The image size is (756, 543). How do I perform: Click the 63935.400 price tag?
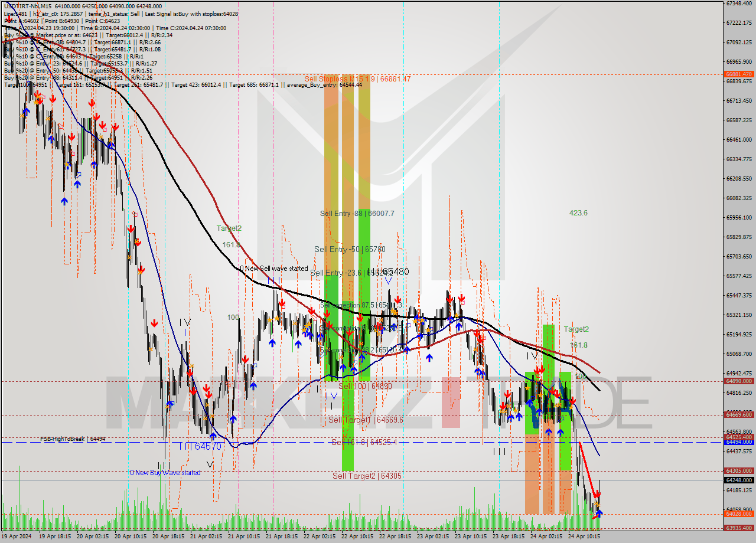point(739,528)
